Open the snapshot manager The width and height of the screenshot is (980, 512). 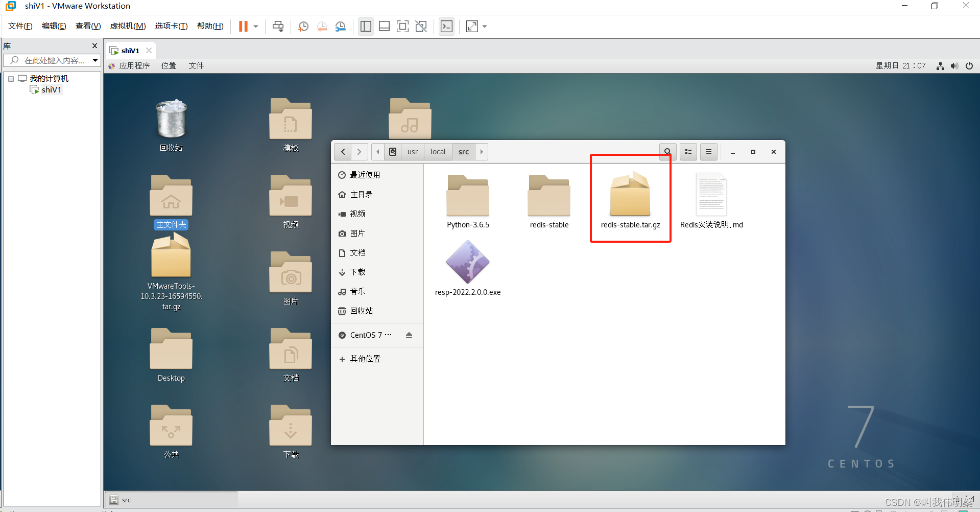point(341,26)
